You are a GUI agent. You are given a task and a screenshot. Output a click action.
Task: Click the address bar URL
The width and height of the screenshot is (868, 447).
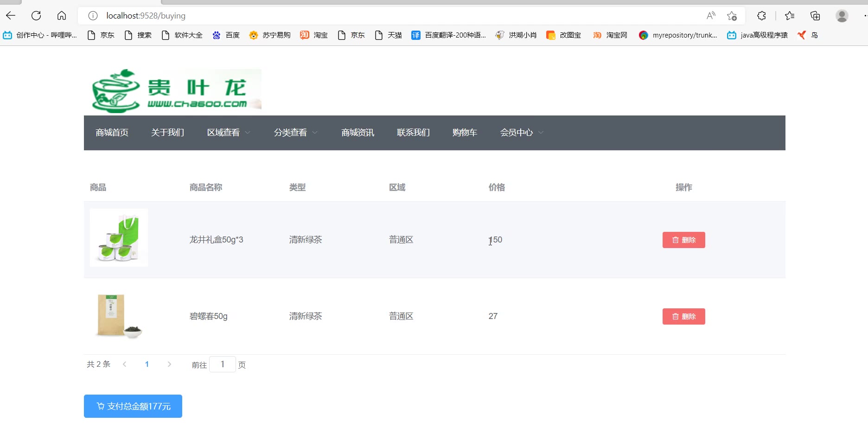click(146, 16)
